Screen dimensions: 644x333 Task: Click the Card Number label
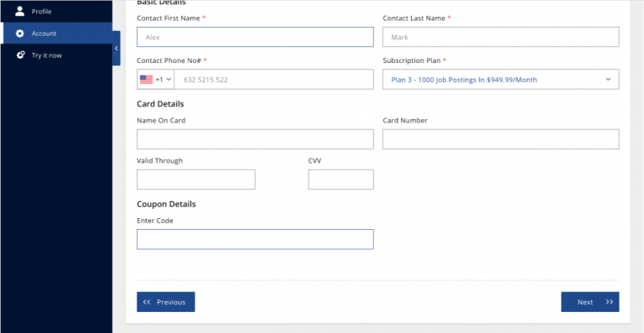405,120
